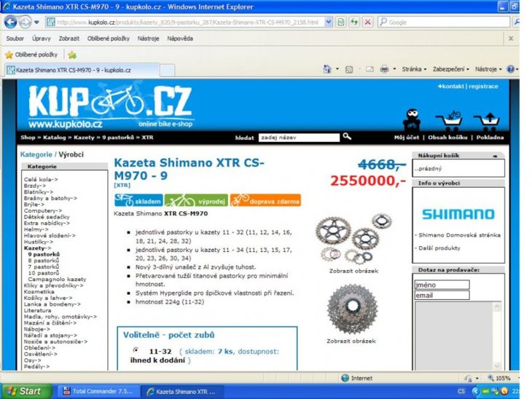Click the blue Help question mark icon
This screenshot has height=399, width=532.
(x=510, y=69)
